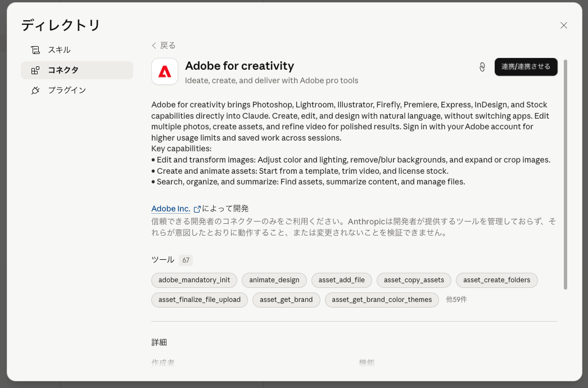Image resolution: width=588 pixels, height=388 pixels.
Task: Click the プラグイン plug icon
Action: coord(35,91)
